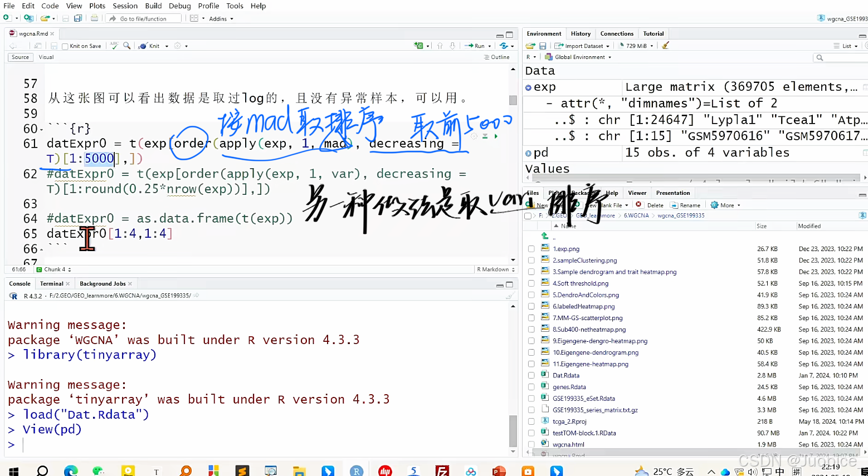Open the Run dropdown arrow

[x=490, y=46]
